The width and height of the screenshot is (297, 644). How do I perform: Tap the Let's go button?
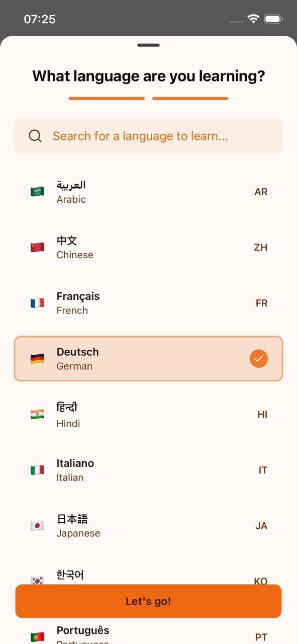pyautogui.click(x=148, y=601)
